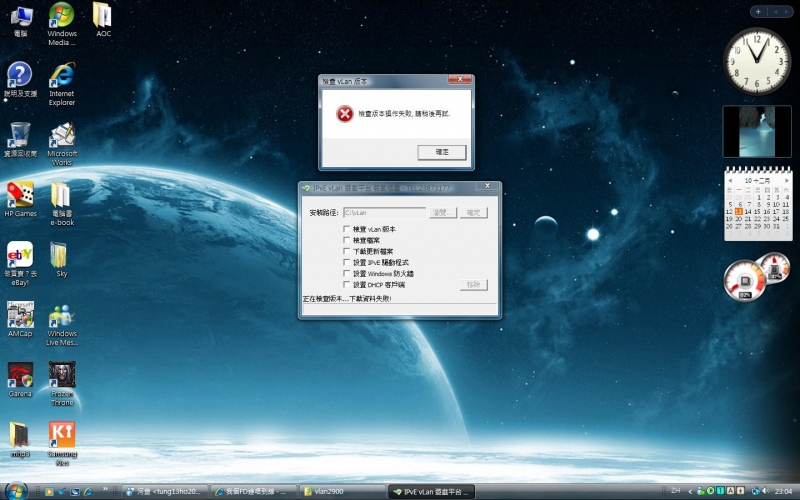This screenshot has height=500, width=800.
Task: Expand hidden system tray icons arrow
Action: (690, 491)
